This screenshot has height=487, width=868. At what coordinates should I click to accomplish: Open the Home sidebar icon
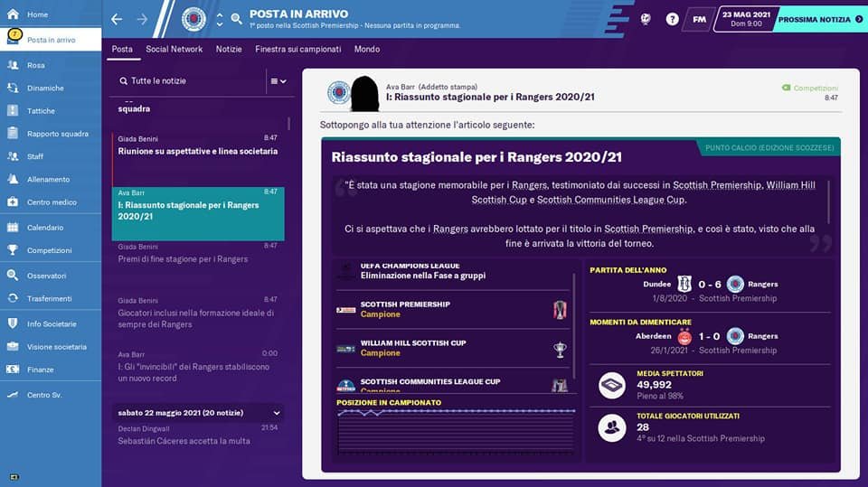pyautogui.click(x=13, y=14)
